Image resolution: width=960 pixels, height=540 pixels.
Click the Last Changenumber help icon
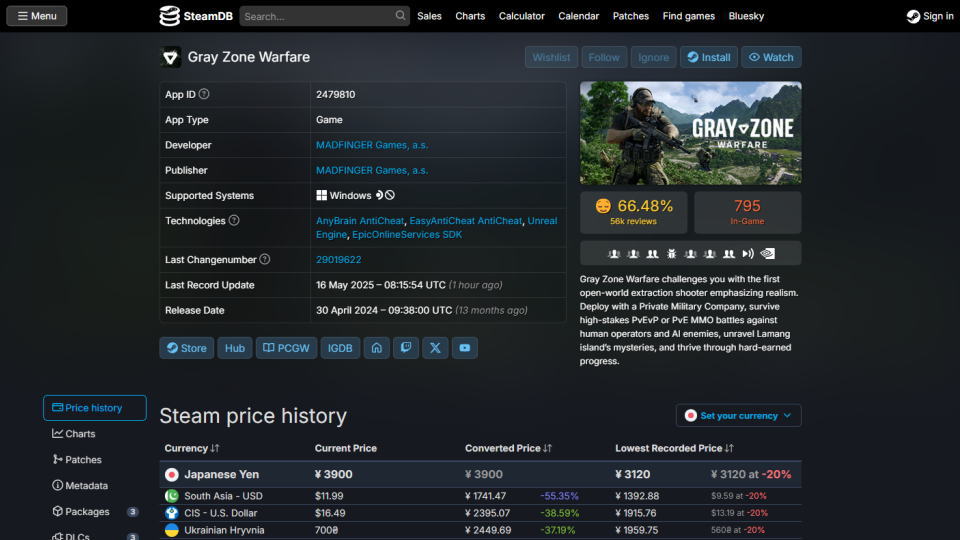(264, 260)
